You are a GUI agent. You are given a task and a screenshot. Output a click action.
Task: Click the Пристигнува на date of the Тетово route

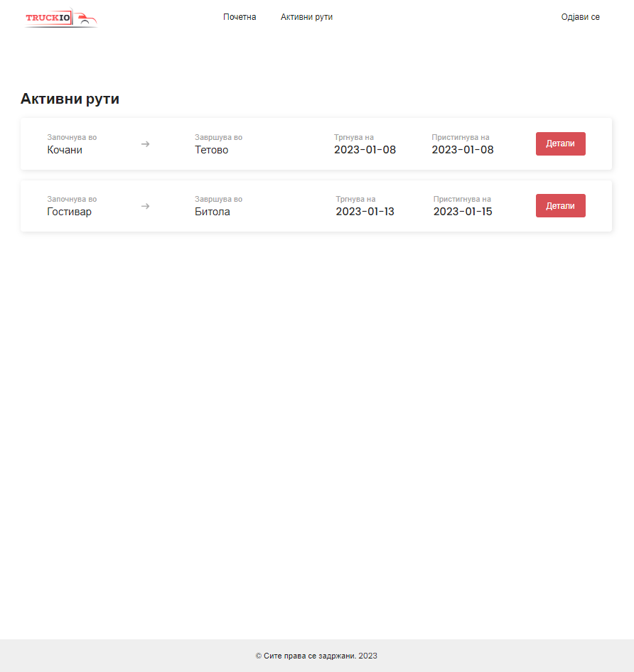click(x=463, y=150)
